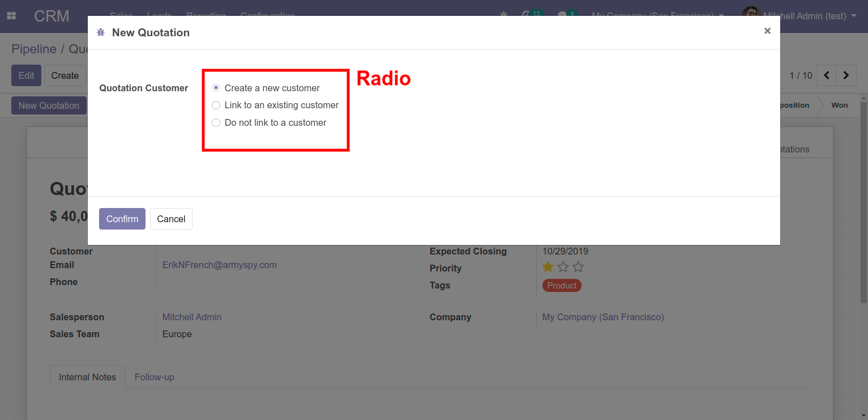Image resolution: width=868 pixels, height=420 pixels.
Task: Click the CRM app title
Action: [52, 16]
